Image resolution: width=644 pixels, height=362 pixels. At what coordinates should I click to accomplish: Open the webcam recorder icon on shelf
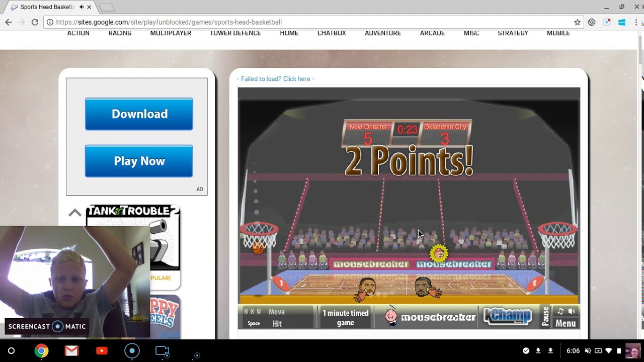coord(162,351)
